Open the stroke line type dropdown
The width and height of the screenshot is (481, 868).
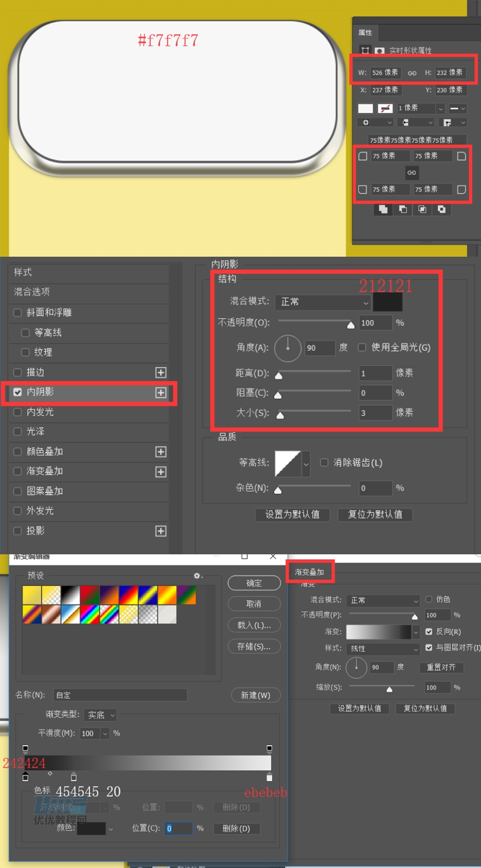click(457, 108)
